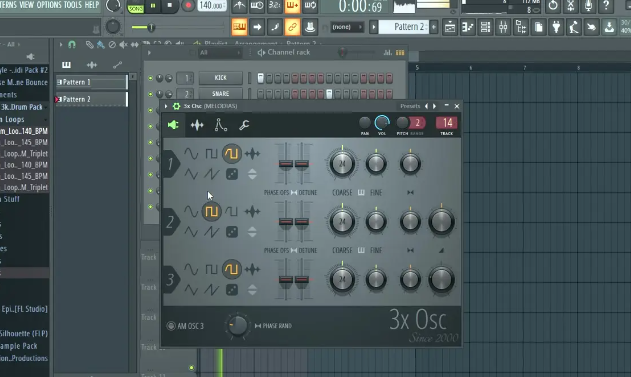Show automation clips icon in pattern picker
This screenshot has width=631, height=377.
(x=117, y=65)
